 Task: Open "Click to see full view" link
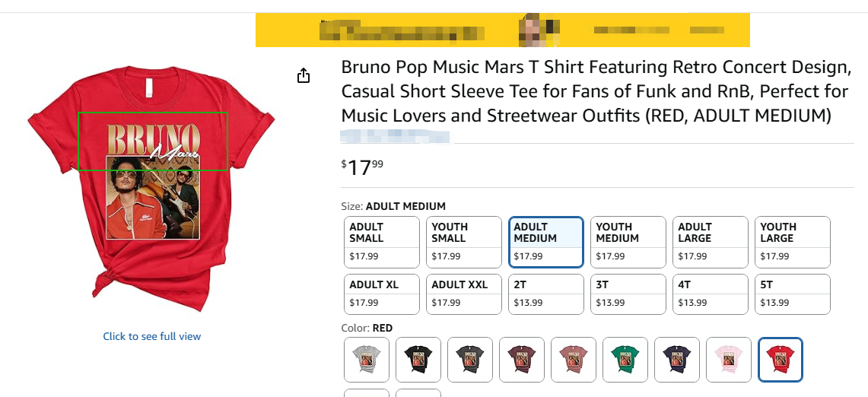(152, 336)
